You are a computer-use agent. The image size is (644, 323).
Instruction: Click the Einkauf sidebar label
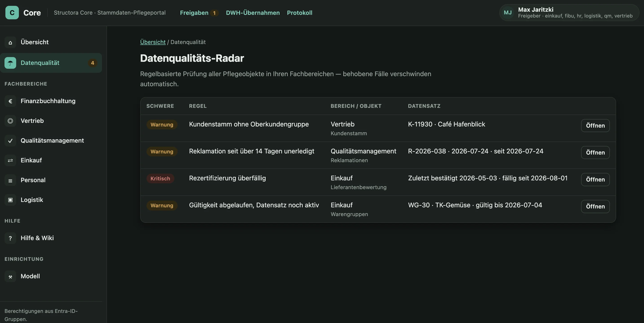pyautogui.click(x=31, y=160)
